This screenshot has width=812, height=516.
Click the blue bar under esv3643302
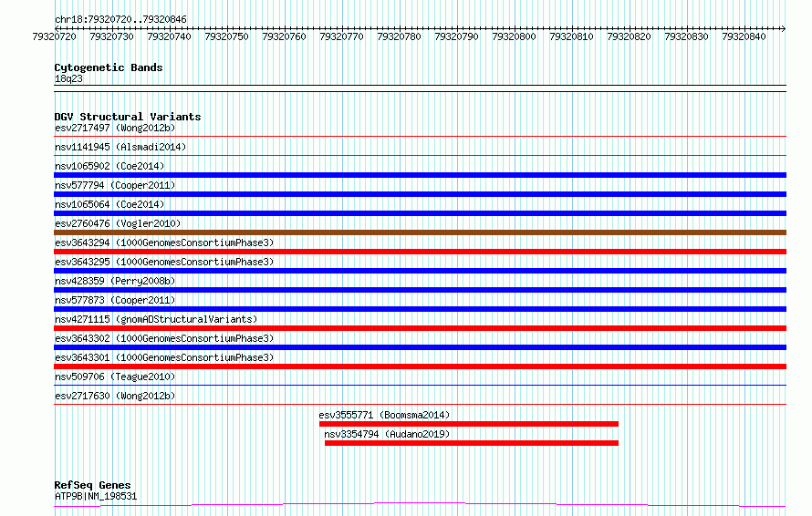click(420, 347)
